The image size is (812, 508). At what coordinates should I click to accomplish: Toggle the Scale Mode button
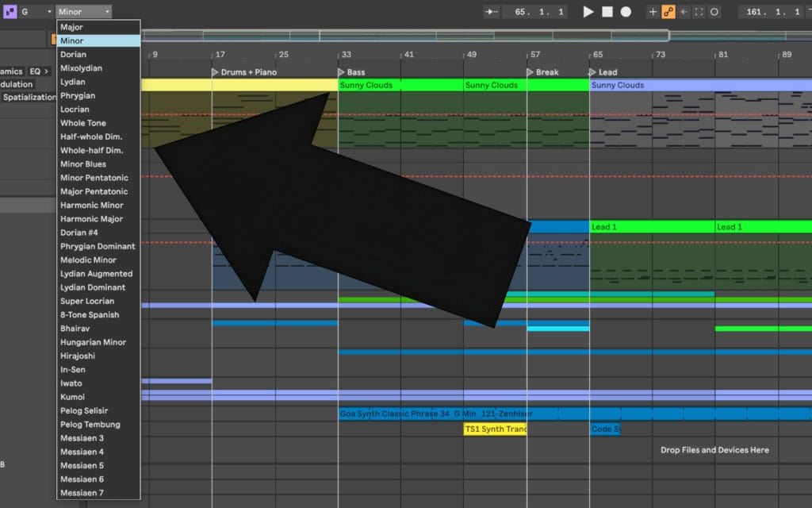click(10, 12)
